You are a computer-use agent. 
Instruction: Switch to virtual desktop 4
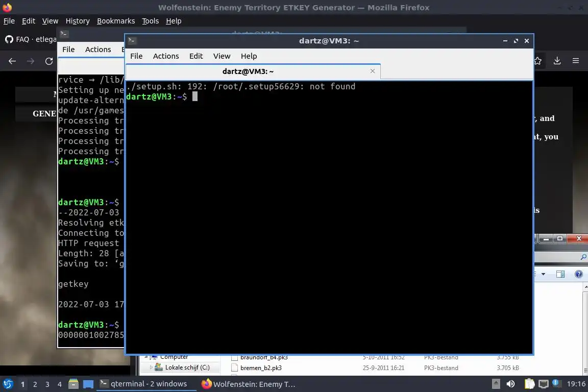(x=60, y=384)
